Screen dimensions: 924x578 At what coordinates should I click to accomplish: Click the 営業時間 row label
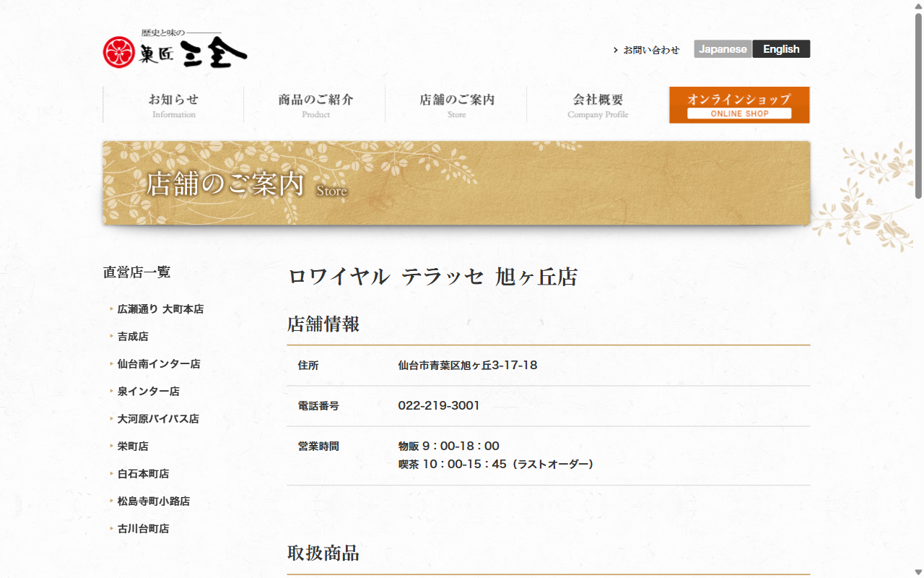[318, 447]
